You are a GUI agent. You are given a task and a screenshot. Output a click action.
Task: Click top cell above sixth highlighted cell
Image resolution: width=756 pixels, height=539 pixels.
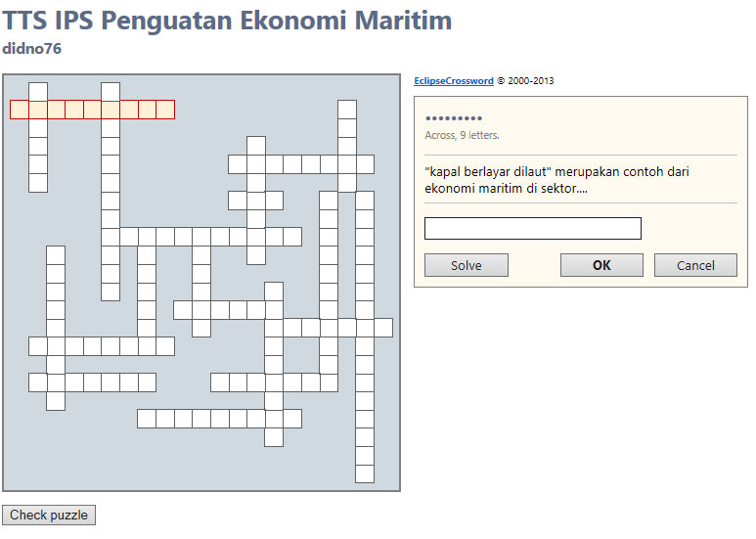[x=111, y=91]
